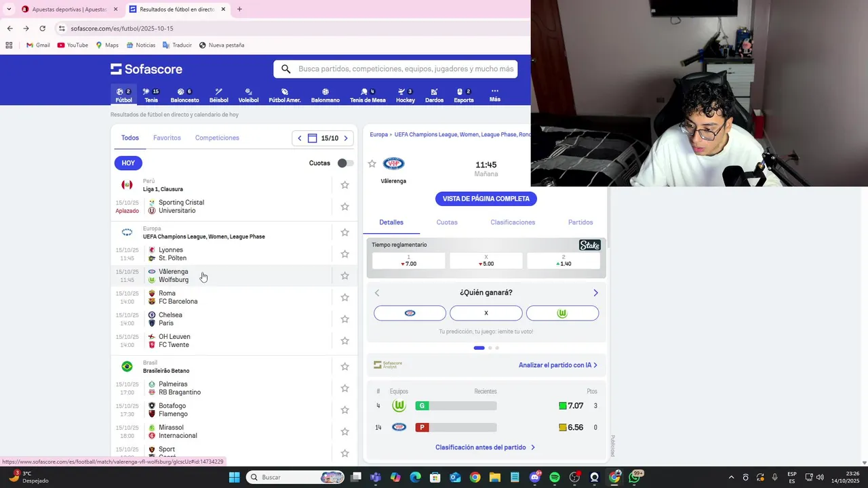Open the Voleibol sport category
868x488 pixels.
coord(248,95)
